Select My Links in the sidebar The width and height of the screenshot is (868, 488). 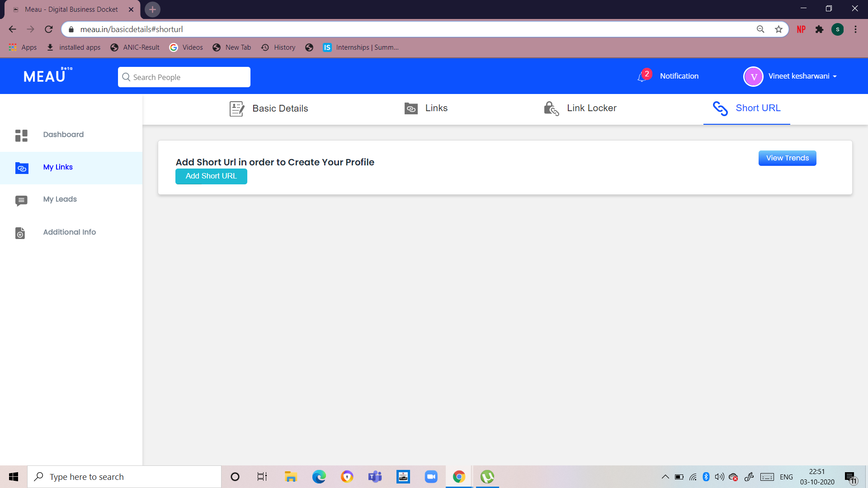coord(71,168)
